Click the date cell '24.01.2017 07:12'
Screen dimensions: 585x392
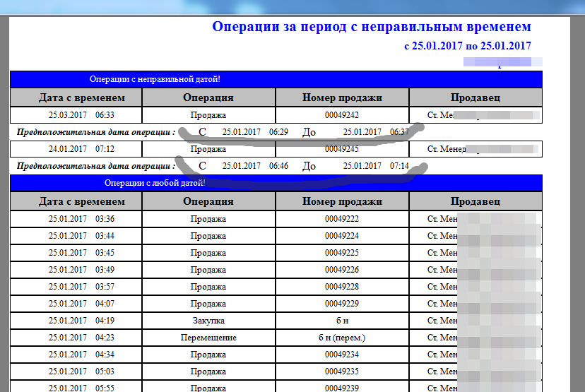[76, 149]
